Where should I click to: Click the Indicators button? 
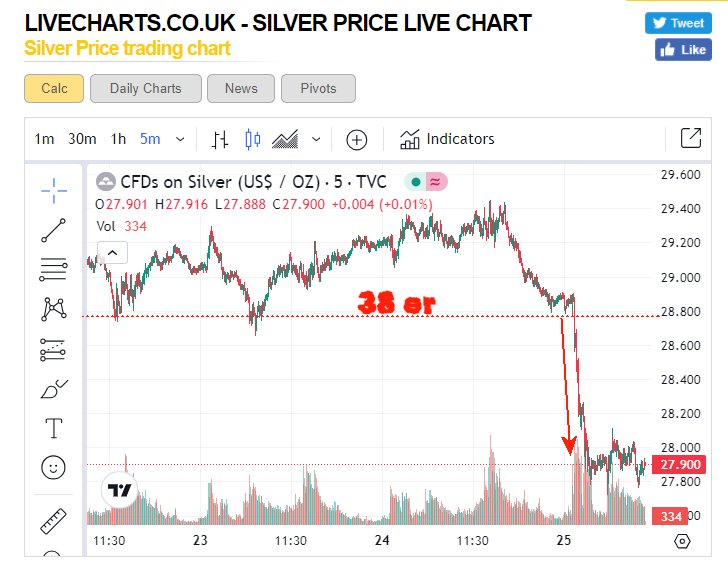coord(447,139)
